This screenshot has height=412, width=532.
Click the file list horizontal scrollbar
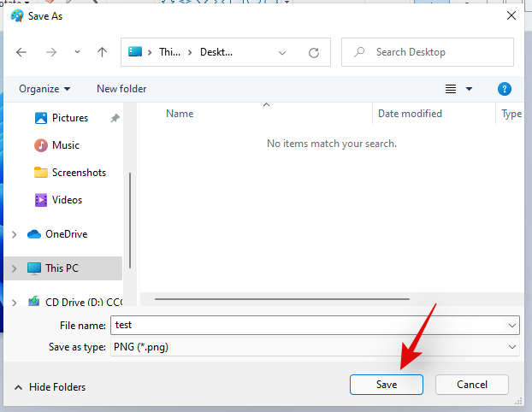[282, 299]
